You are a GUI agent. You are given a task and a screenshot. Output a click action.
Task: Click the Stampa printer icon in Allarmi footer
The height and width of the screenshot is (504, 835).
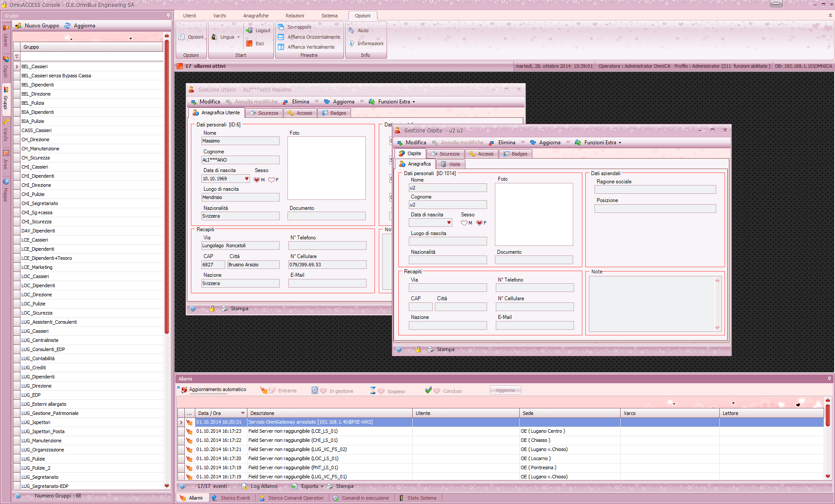(x=330, y=486)
